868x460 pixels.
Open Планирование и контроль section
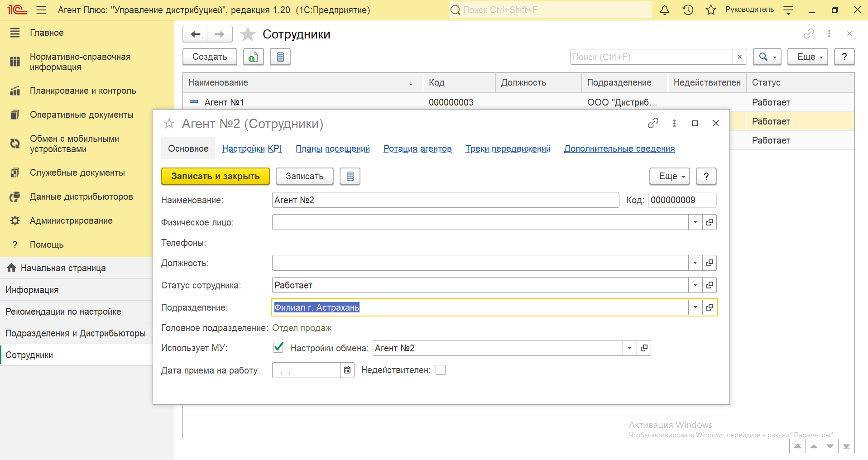[83, 91]
